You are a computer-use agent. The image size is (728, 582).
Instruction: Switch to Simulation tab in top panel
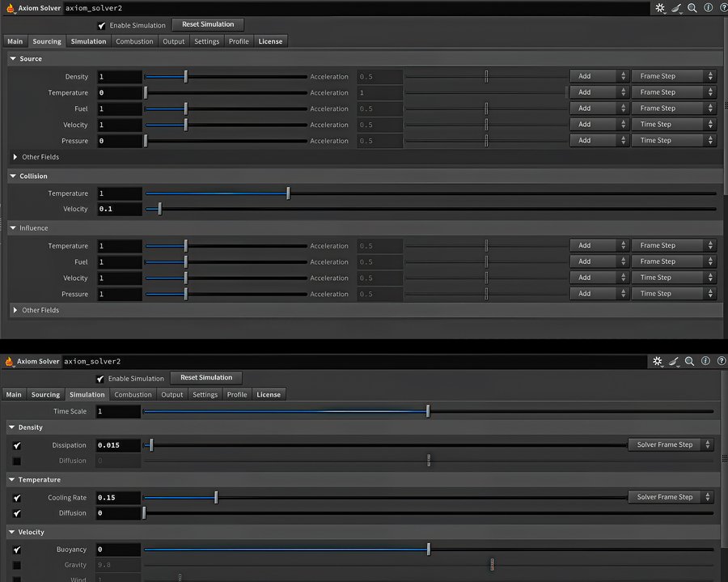click(x=88, y=41)
